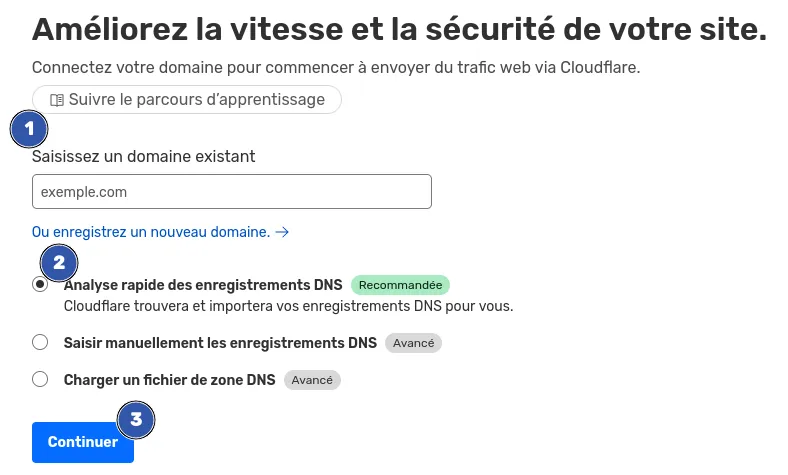
Task: Focus the "exemple.com" domain input field
Action: point(231,192)
